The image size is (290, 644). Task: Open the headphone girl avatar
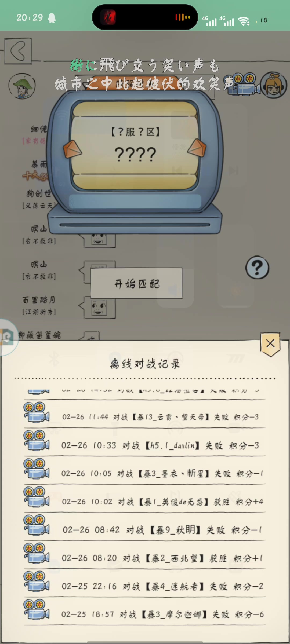[x=274, y=85]
